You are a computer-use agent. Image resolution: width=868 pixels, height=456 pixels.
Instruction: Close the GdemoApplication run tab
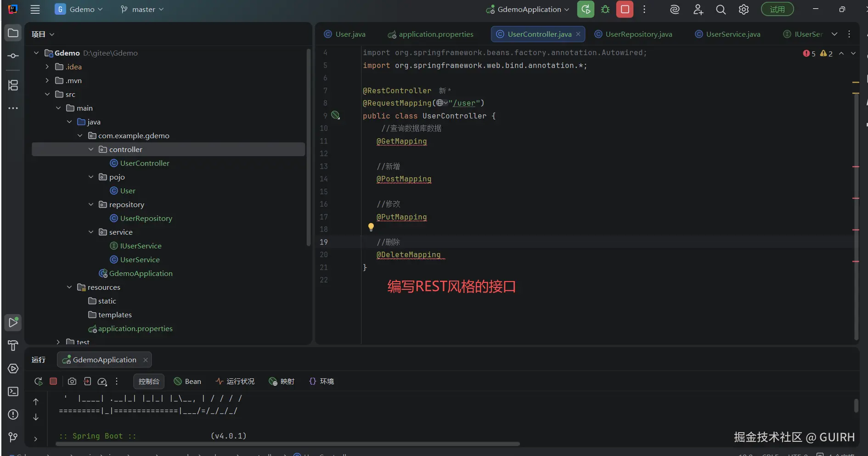point(146,360)
